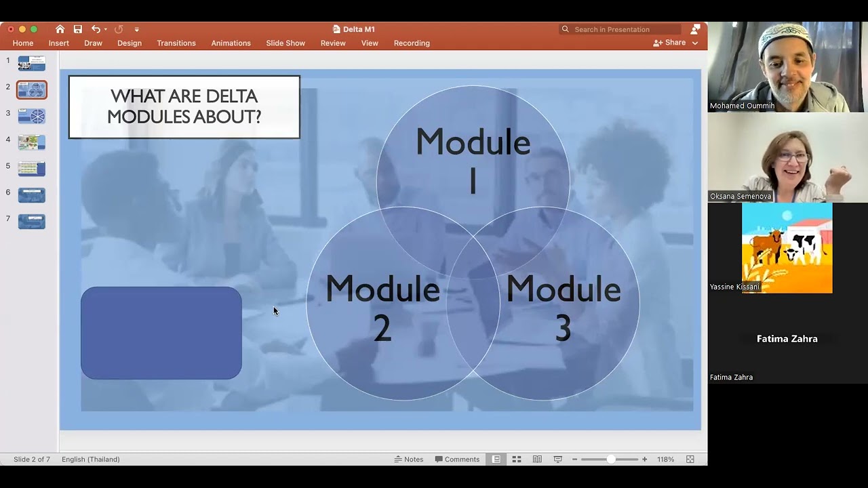This screenshot has width=868, height=488.
Task: Open the Home ribbon tab
Action: point(23,43)
